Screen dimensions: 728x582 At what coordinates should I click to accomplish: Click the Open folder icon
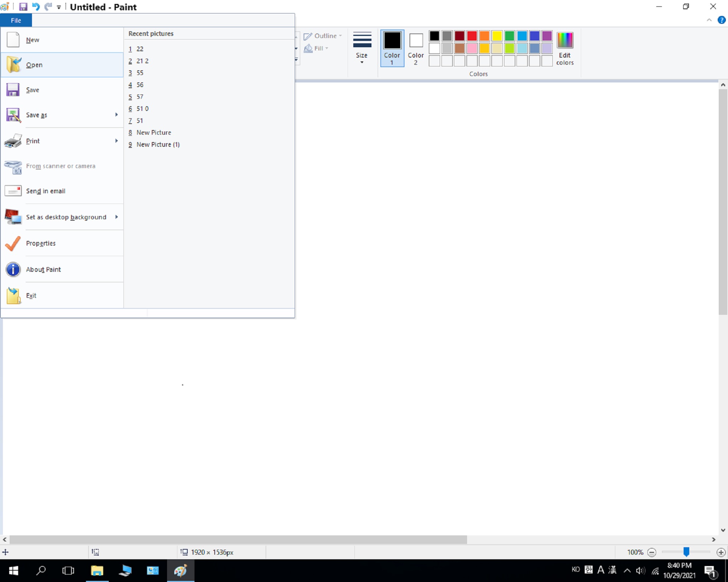[14, 65]
